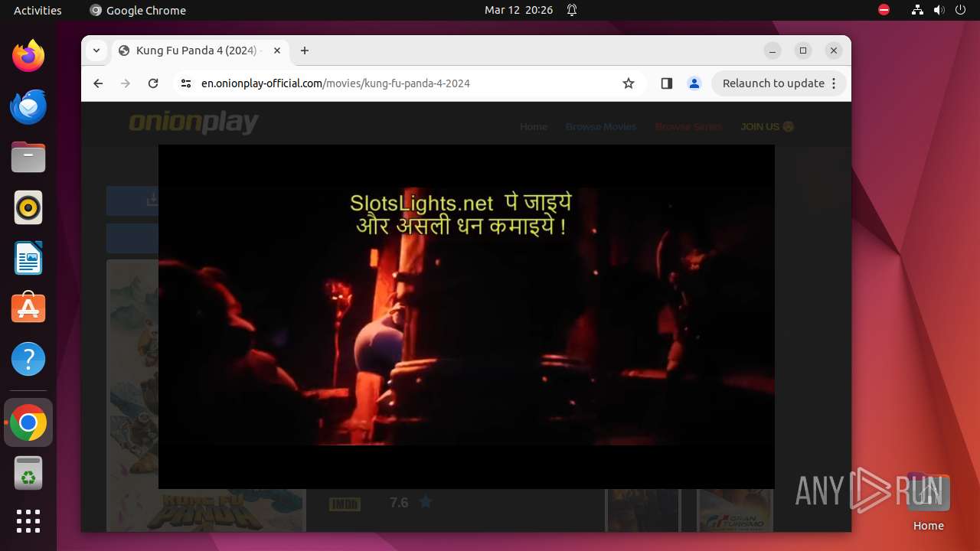The height and width of the screenshot is (551, 980).
Task: Click Relaunch to update button
Action: [x=779, y=83]
